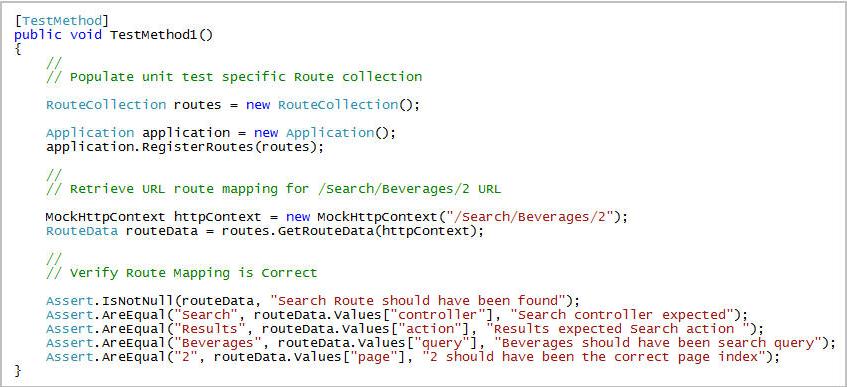This screenshot has height=387, width=847.
Task: Click the Assert.IsNotNull statement
Action: point(313,301)
